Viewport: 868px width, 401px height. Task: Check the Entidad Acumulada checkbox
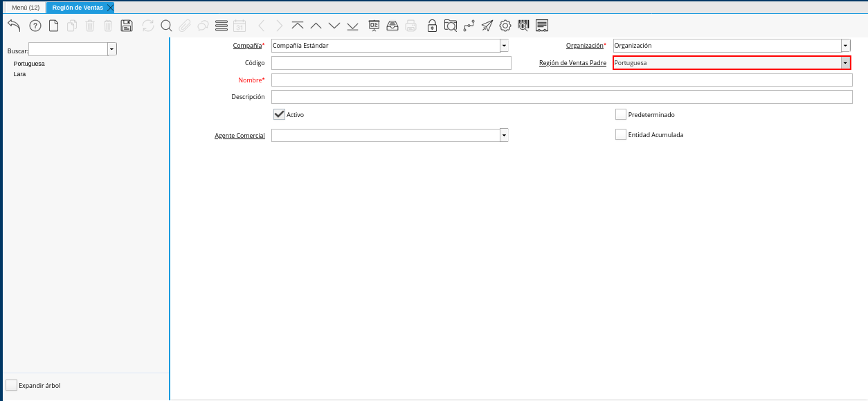[x=621, y=134]
